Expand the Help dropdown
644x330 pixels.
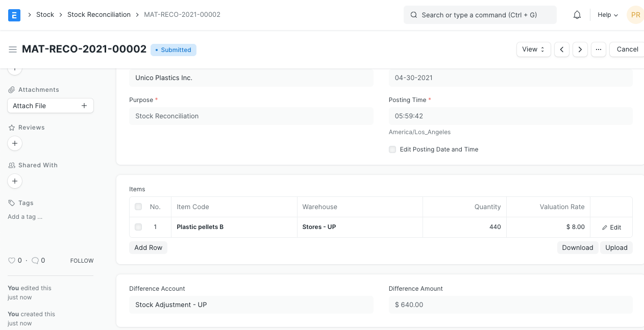tap(607, 15)
